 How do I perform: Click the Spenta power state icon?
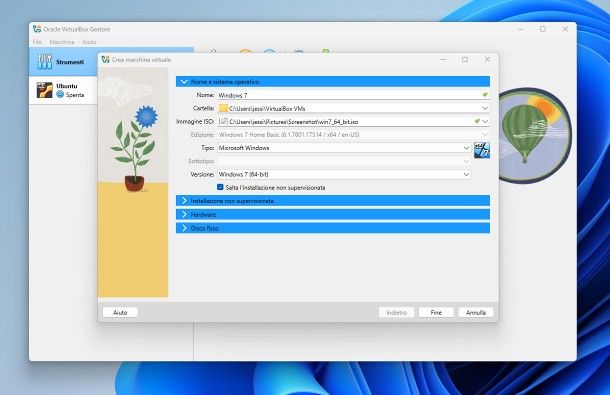pyautogui.click(x=60, y=94)
